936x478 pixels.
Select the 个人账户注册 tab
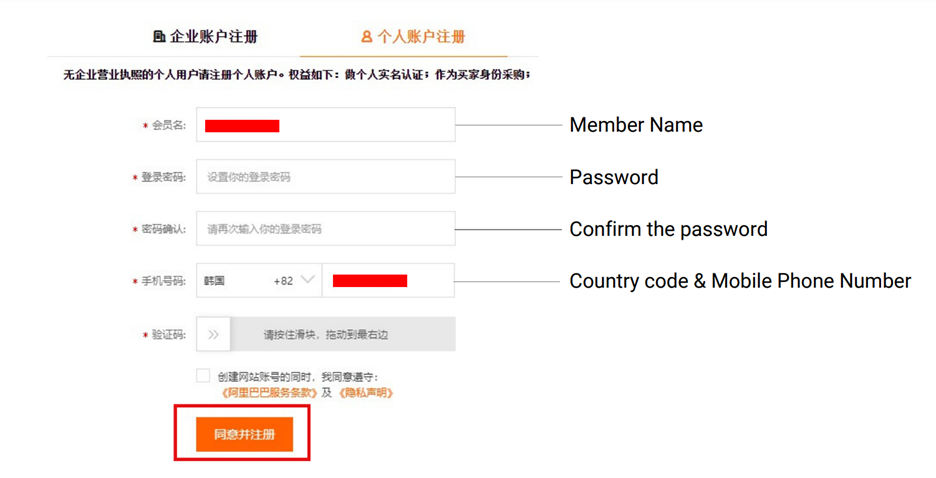click(x=412, y=37)
